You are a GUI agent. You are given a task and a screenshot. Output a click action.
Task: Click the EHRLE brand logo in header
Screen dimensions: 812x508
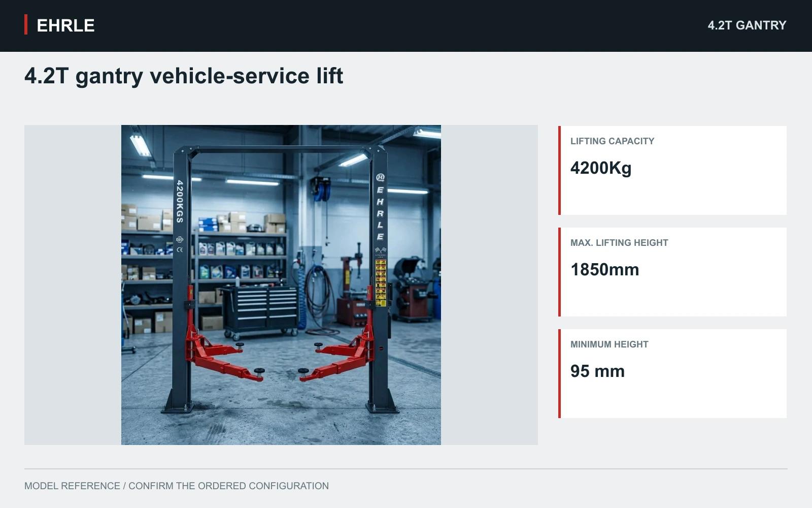(x=65, y=25)
